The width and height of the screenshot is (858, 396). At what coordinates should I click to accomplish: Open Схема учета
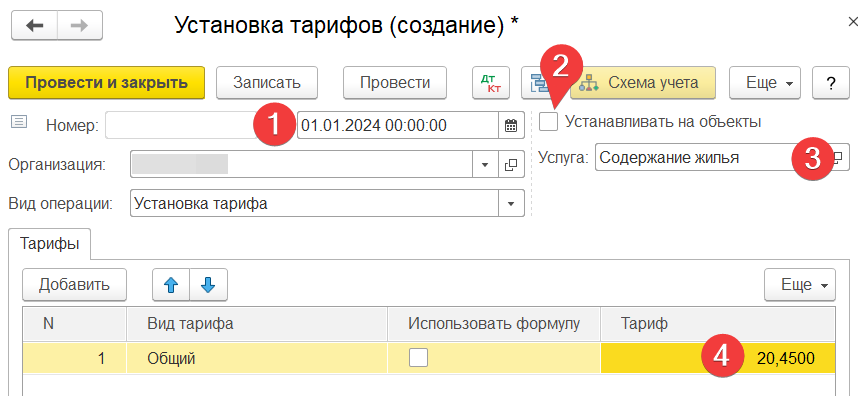(643, 83)
